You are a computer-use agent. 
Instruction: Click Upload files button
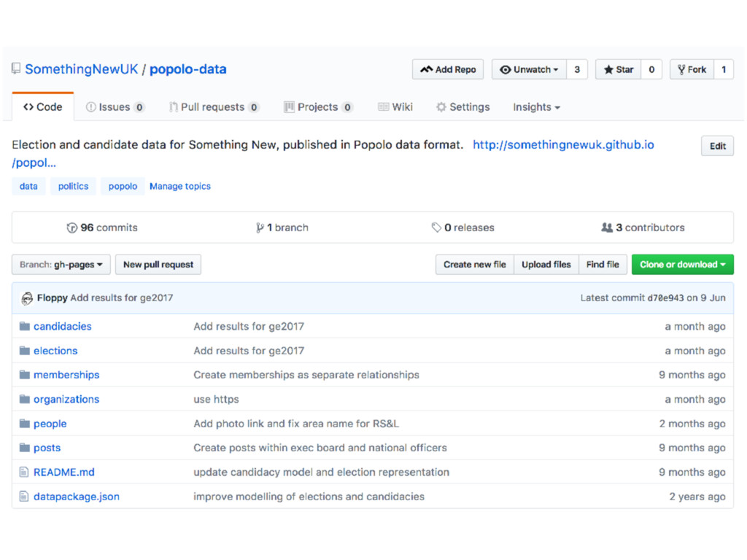[546, 264]
